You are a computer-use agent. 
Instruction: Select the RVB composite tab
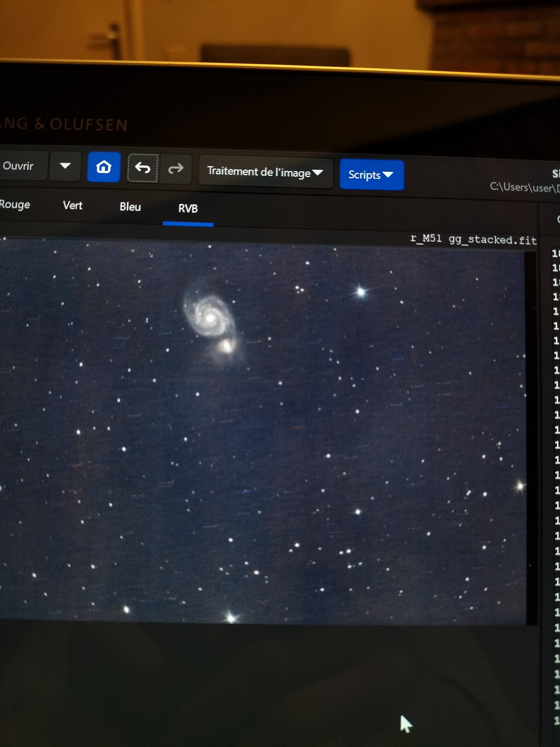(x=188, y=209)
